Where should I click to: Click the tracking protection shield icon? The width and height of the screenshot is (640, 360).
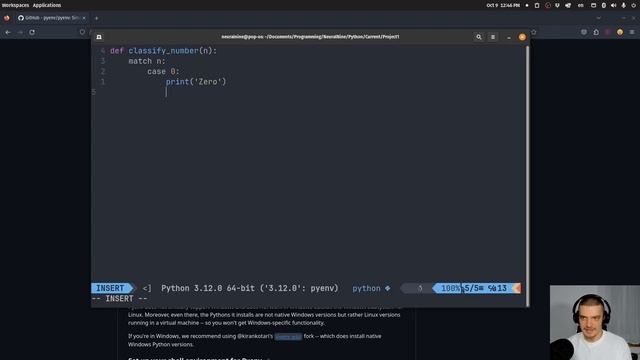(82, 32)
